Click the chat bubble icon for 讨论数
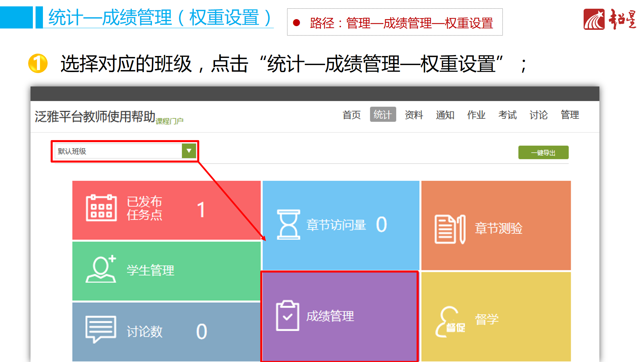This screenshot has height=362, width=644. (101, 328)
